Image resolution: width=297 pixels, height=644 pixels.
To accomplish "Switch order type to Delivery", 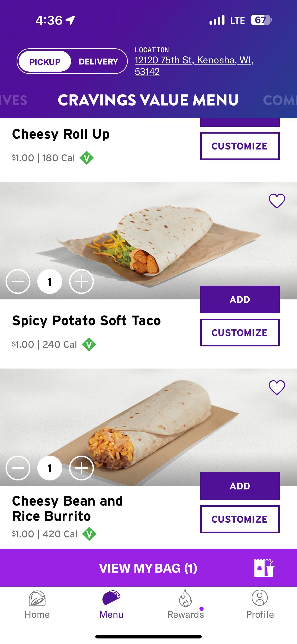I will tap(98, 61).
